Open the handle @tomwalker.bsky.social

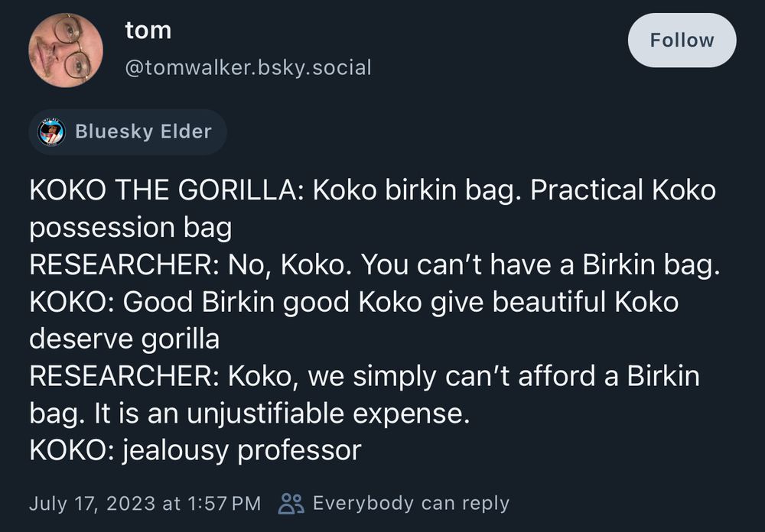point(246,67)
